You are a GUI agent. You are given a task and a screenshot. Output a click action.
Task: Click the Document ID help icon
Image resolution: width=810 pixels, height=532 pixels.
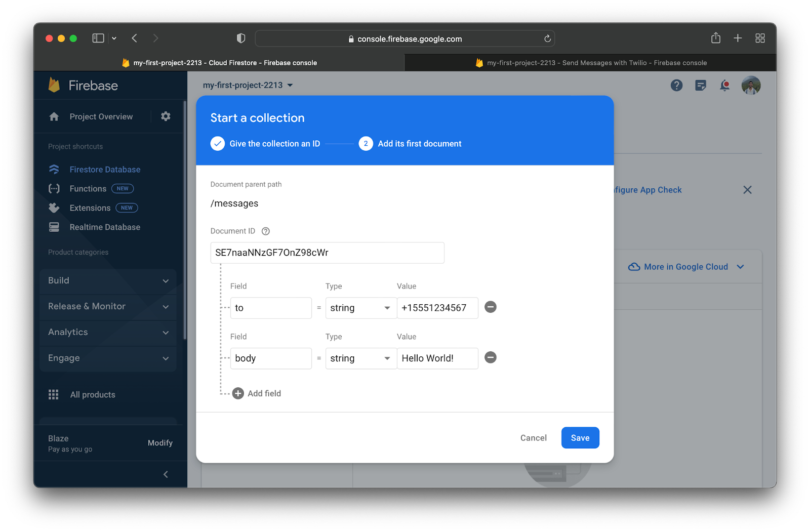click(x=266, y=231)
